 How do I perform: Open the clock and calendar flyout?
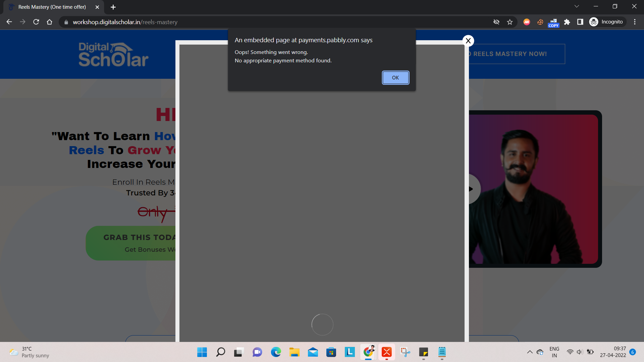click(x=613, y=352)
